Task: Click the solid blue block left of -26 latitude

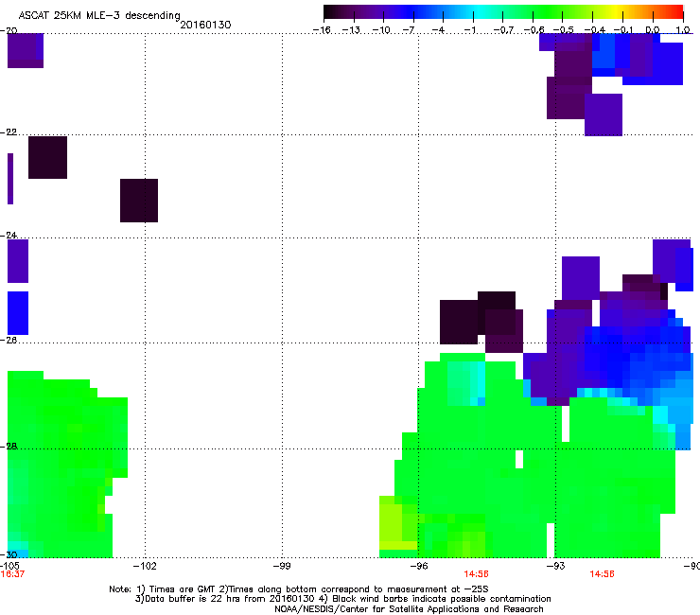Action: click(x=18, y=313)
